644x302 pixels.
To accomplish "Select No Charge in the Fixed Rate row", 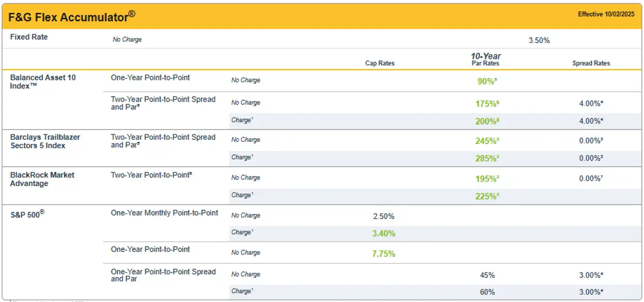I will pyautogui.click(x=127, y=40).
